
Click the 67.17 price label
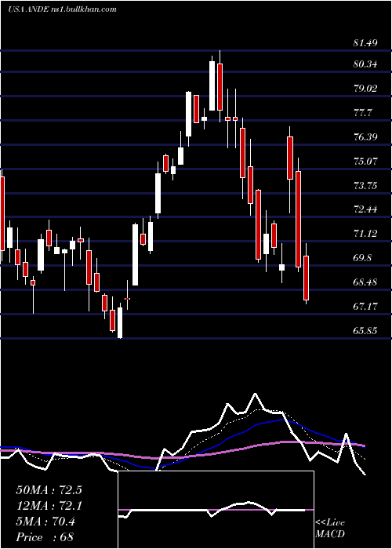[365, 307]
